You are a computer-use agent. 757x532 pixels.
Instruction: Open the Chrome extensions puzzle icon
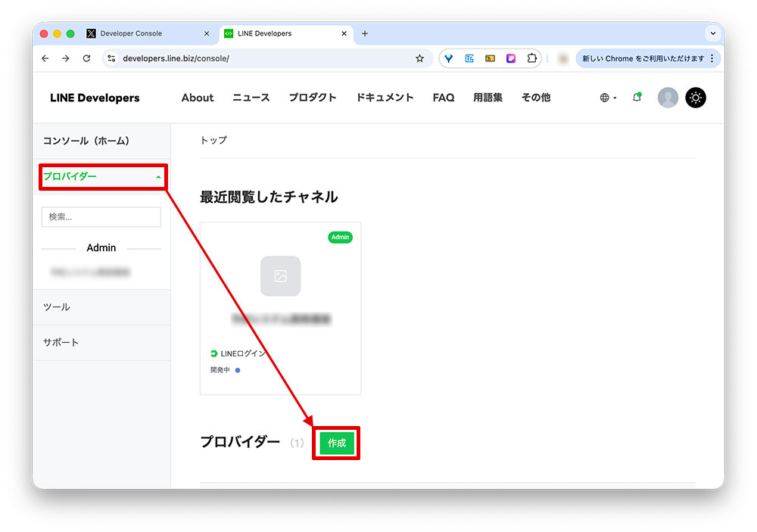532,58
